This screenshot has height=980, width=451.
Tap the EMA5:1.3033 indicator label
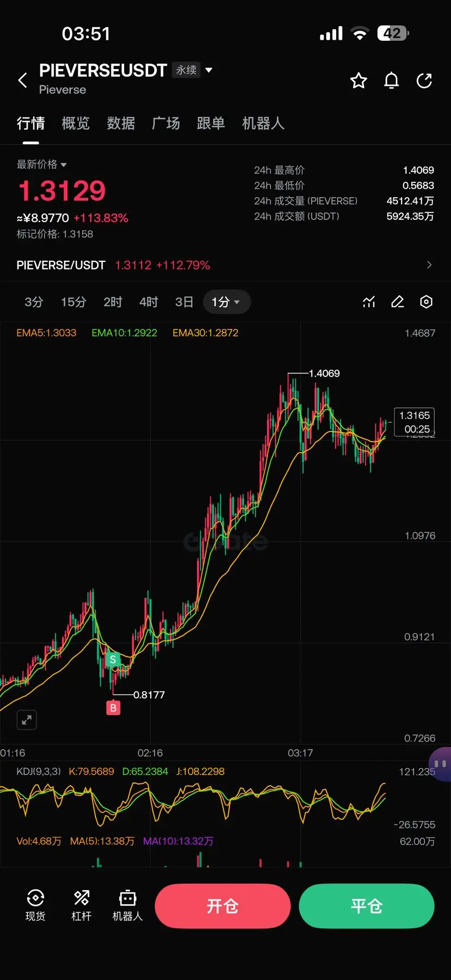point(46,333)
